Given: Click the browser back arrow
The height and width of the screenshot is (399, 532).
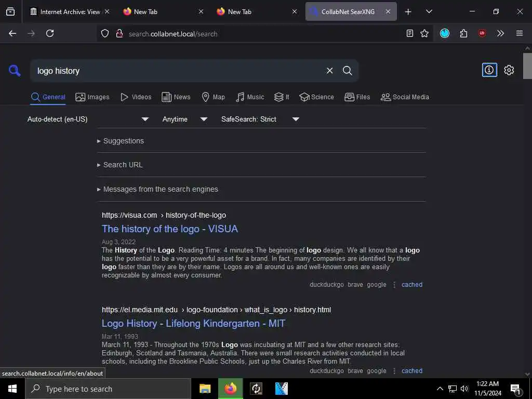Looking at the screenshot, I should [12, 33].
